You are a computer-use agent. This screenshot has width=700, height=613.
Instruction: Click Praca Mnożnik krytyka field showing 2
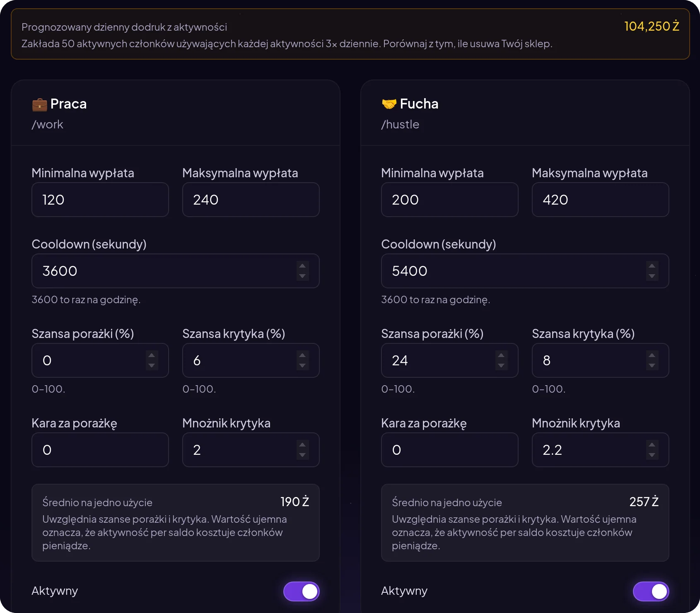coord(251,450)
